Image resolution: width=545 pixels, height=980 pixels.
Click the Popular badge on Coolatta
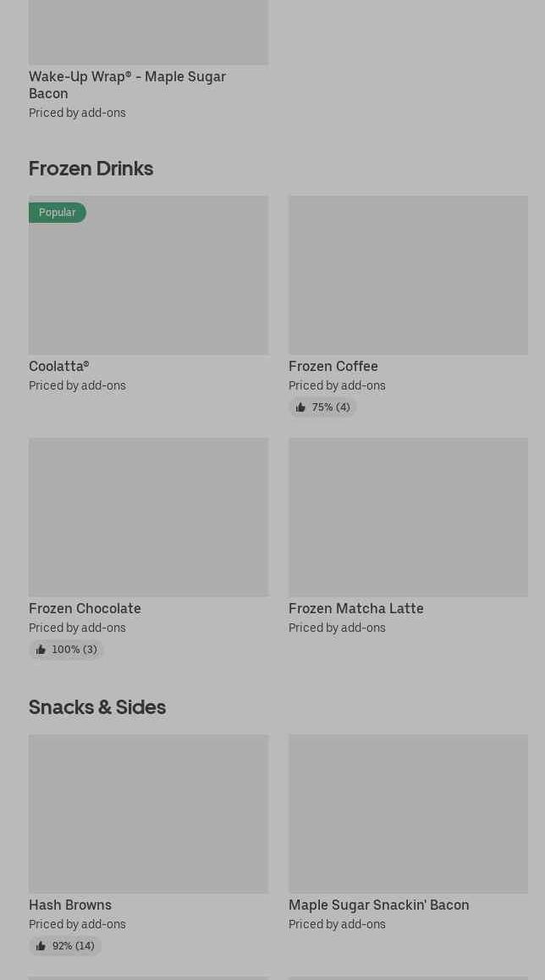(57, 213)
